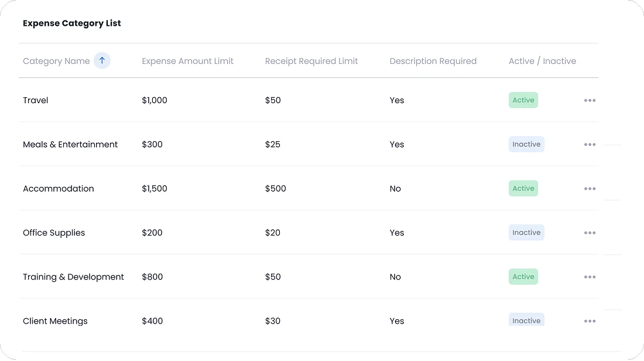Screen dimensions: 644x361
Task: Sort by Category Name using the arrow icon
Action: pos(102,61)
